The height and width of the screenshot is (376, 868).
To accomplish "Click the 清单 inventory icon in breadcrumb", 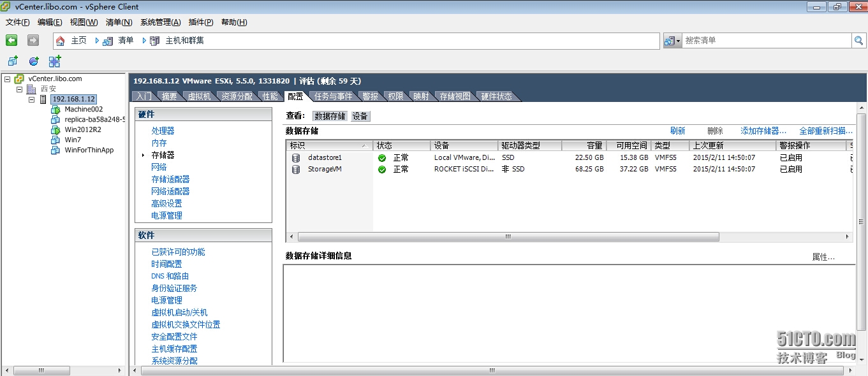I will [108, 41].
